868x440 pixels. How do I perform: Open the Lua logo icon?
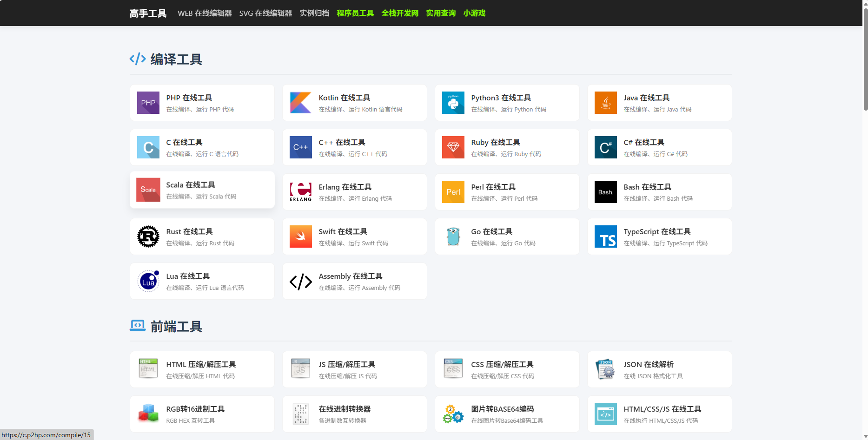148,281
